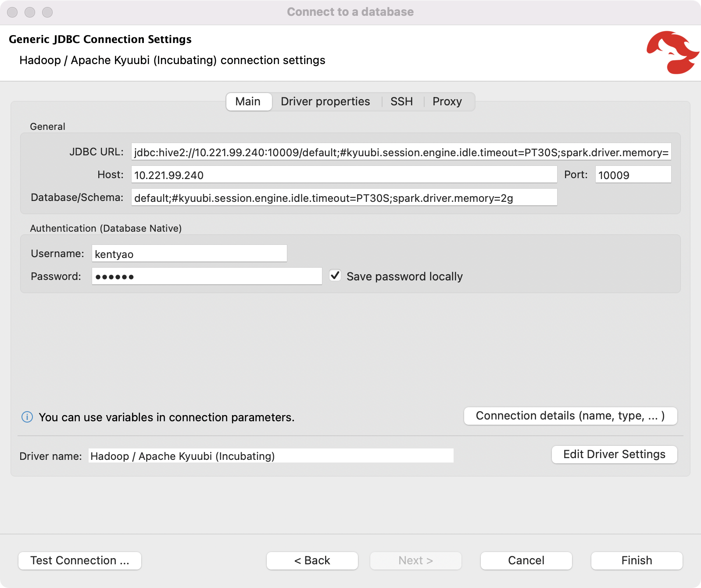
Task: Click the Username field with kentyao
Action: tap(189, 254)
